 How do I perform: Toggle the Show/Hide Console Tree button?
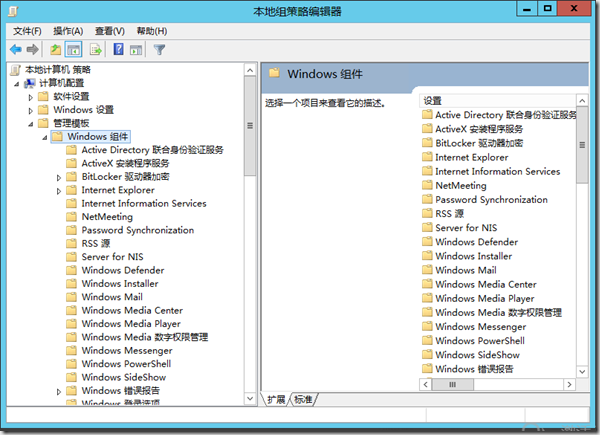pos(74,49)
